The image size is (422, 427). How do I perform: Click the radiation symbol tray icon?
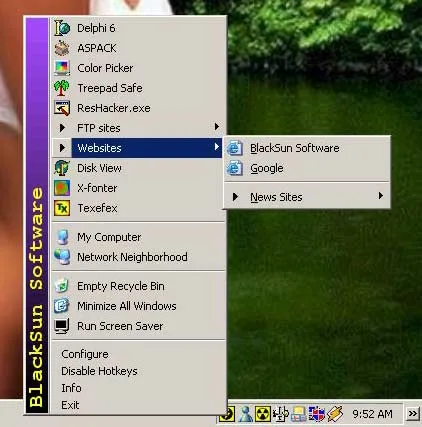click(x=263, y=414)
